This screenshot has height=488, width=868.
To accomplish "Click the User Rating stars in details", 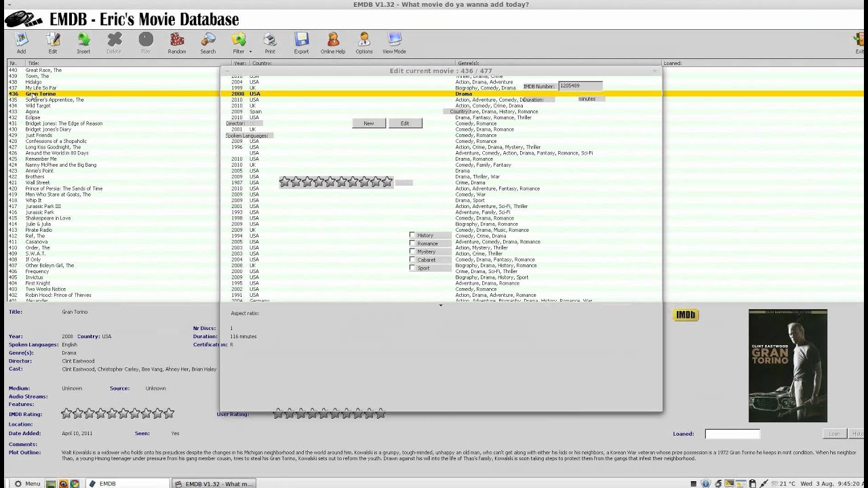I will click(x=329, y=413).
